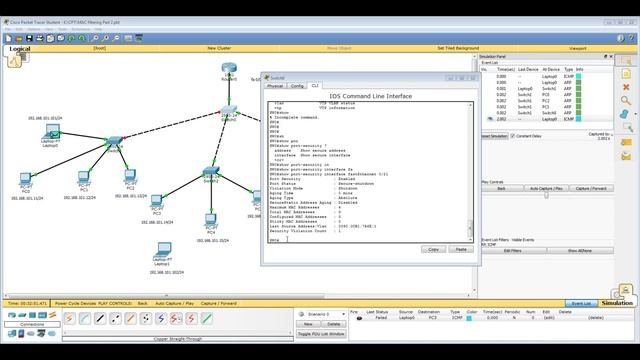
Task: Open the Drawing Palette toolbar icon
Action: (128, 38)
